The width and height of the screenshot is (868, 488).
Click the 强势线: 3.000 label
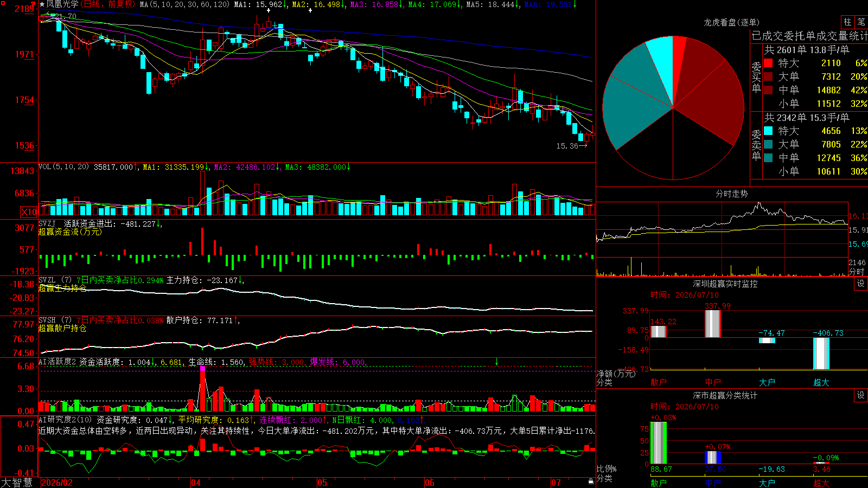point(277,362)
